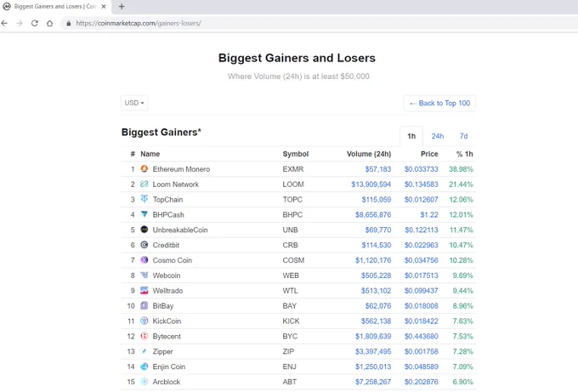Open the Zipper name link

[162, 351]
